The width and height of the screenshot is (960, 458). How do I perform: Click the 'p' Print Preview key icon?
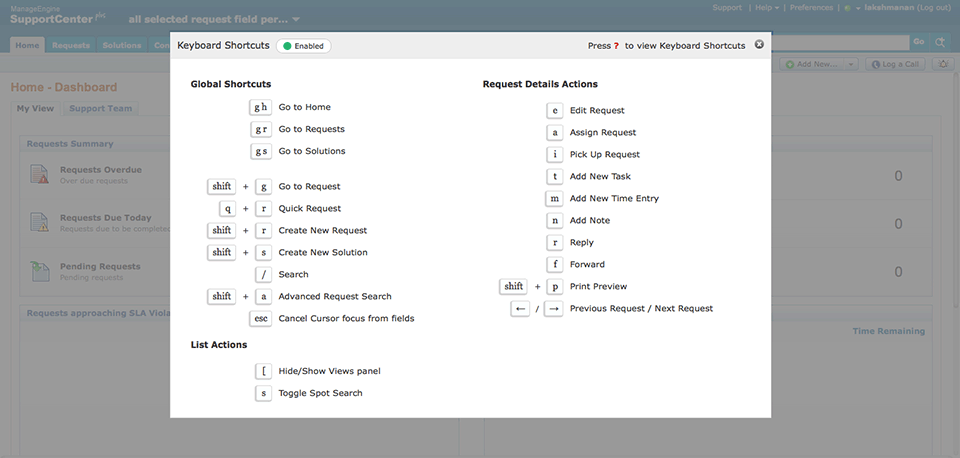click(x=555, y=287)
